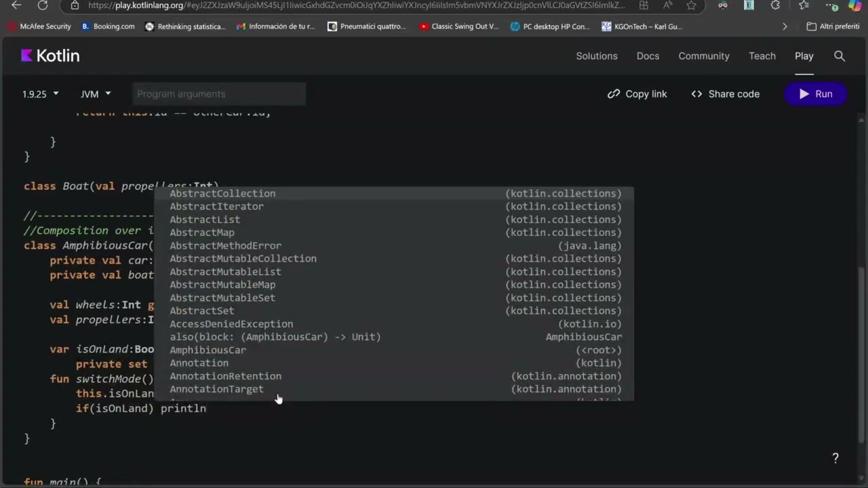
Task: Focus the Program arguments field
Action: (x=218, y=94)
